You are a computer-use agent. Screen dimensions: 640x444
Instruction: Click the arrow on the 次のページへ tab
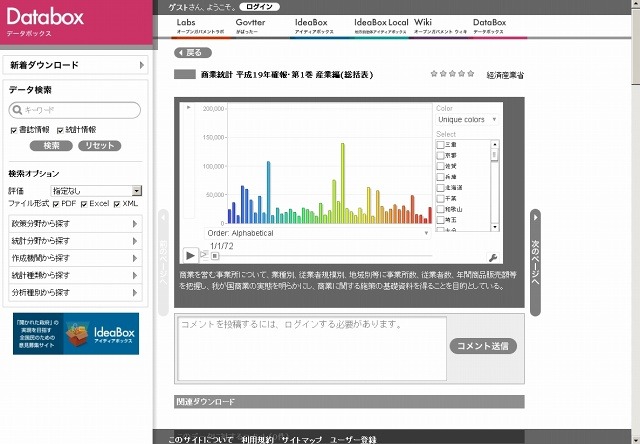536,218
